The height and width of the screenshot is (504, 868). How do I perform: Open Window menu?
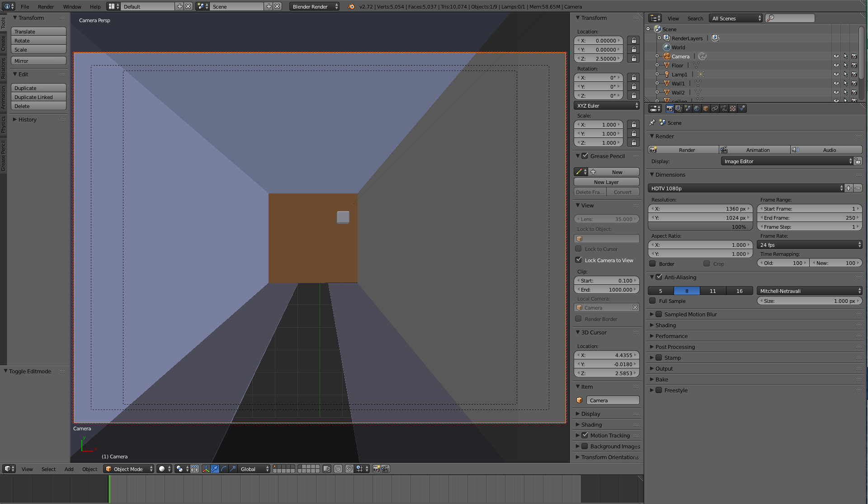pyautogui.click(x=72, y=6)
